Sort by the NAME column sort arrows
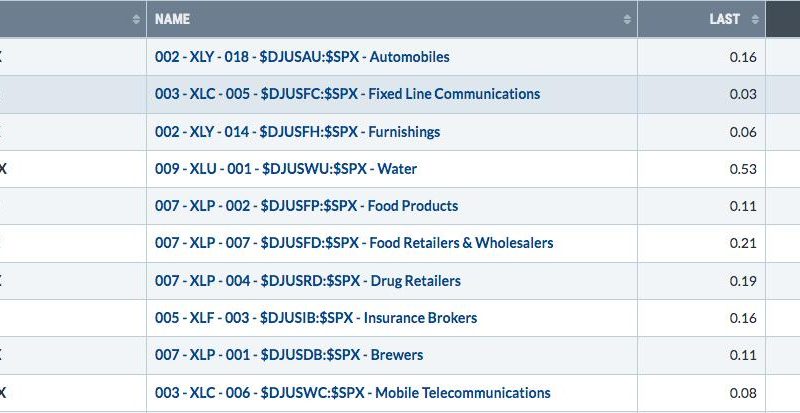The image size is (800, 413). point(627,19)
